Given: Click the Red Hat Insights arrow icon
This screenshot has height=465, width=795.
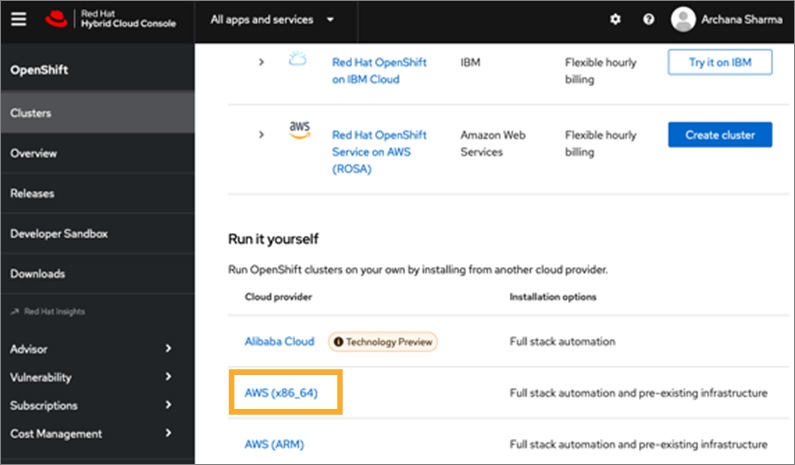Looking at the screenshot, I should click(x=15, y=311).
